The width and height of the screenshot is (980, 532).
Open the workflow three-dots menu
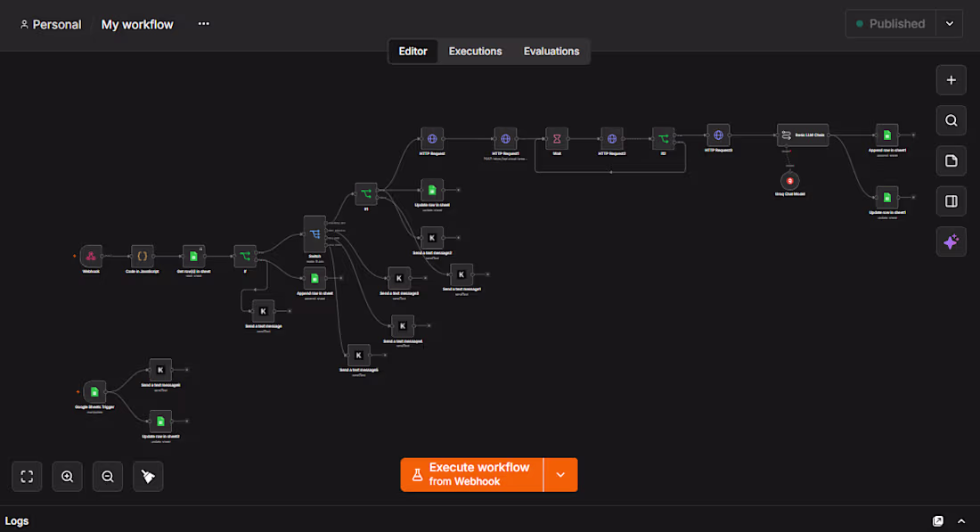(204, 24)
